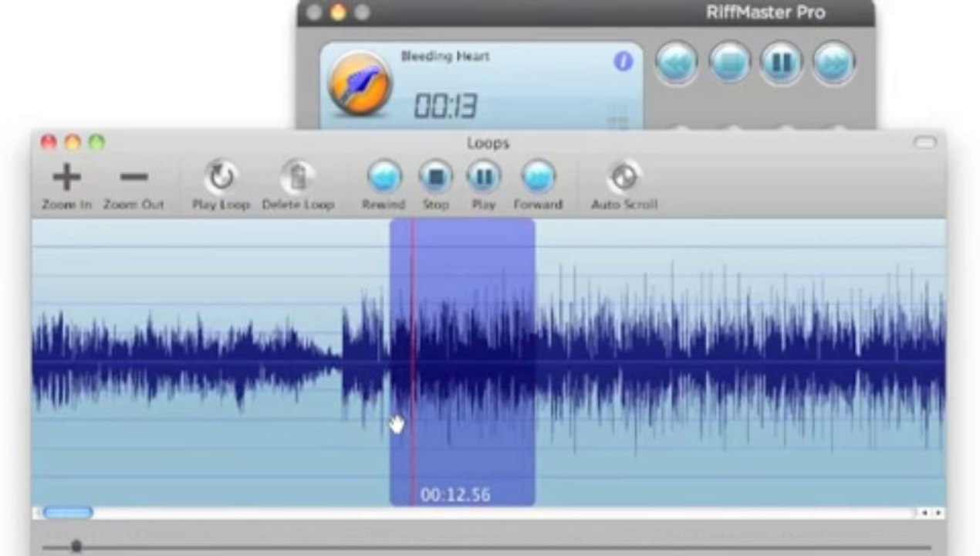This screenshot has height=556, width=980.
Task: Click the Play/pause button in Loops toolbar
Action: click(484, 177)
